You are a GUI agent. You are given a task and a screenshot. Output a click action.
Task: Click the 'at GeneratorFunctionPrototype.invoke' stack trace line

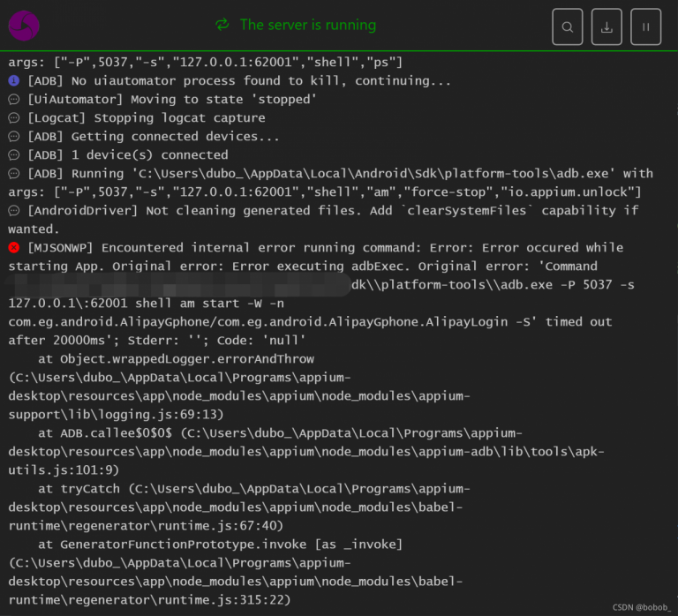coord(221,545)
